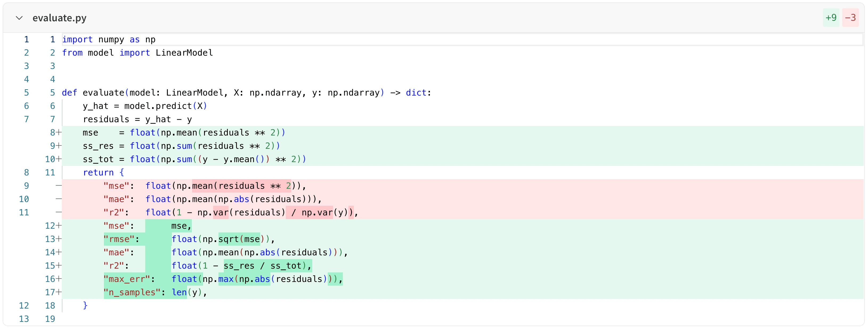868x328 pixels.
Task: Click line number 1 in the gutter
Action: pos(26,39)
